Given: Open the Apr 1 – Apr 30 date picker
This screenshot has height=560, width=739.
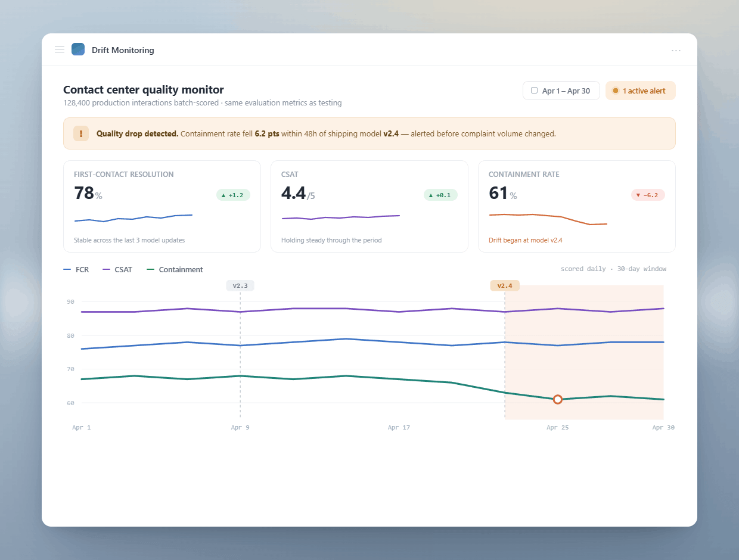Looking at the screenshot, I should pyautogui.click(x=561, y=91).
